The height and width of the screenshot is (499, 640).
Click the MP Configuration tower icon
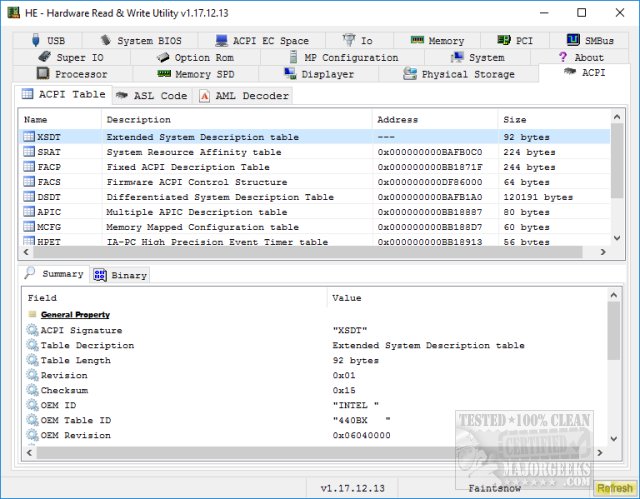293,57
